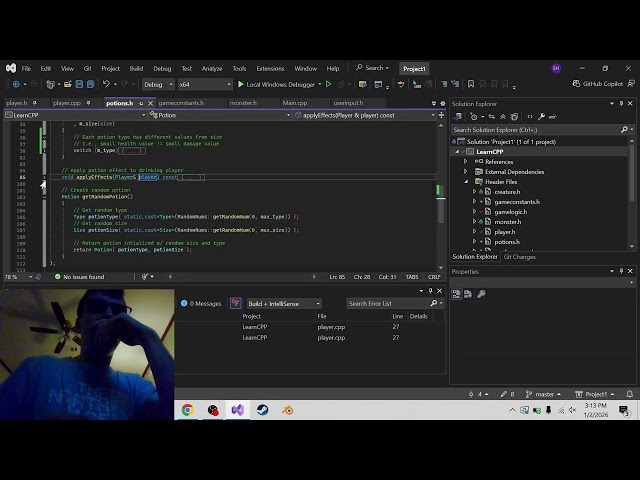Switch views icon in Solution Explorer toolbar
This screenshot has height=480, width=640.
pyautogui.click(x=458, y=117)
